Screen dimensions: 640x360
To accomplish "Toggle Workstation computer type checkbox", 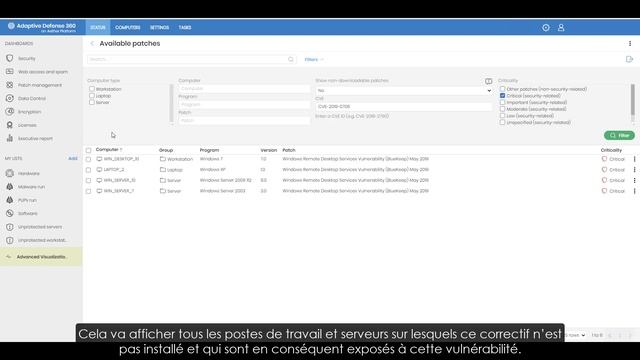I will coord(92,89).
